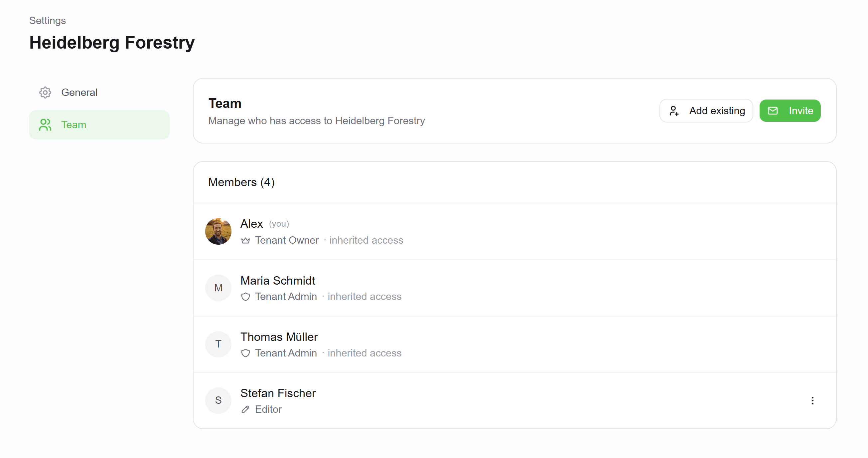Click Maria Schmidt's avatar circle
This screenshot has width=868, height=458.
pyautogui.click(x=218, y=288)
